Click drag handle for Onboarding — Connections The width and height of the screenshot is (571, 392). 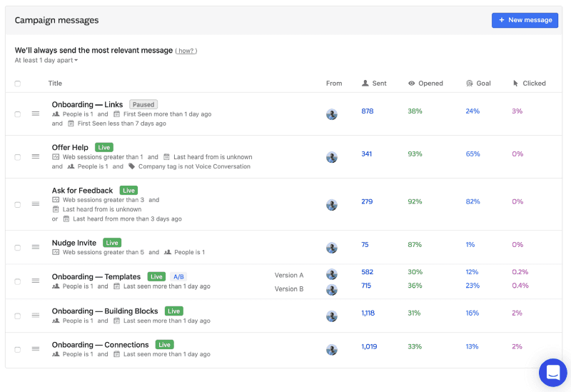(35, 349)
